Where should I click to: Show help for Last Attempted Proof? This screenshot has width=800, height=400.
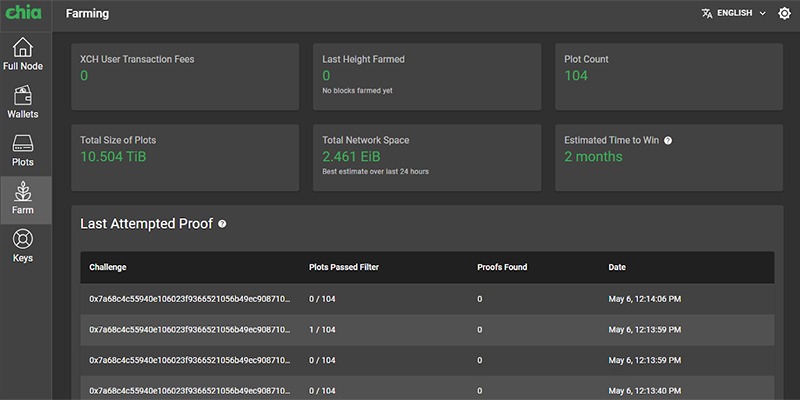[222, 224]
